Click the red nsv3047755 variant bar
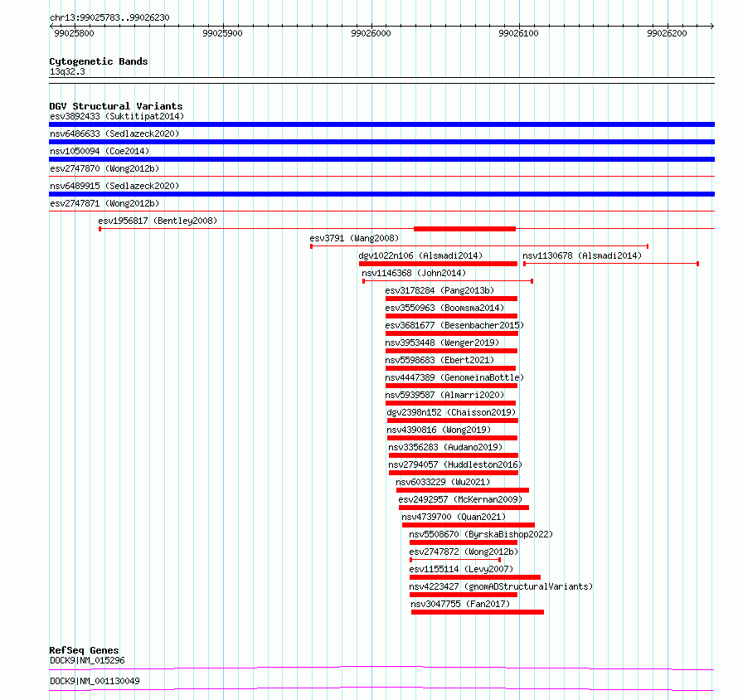The width and height of the screenshot is (738, 700). tap(478, 612)
